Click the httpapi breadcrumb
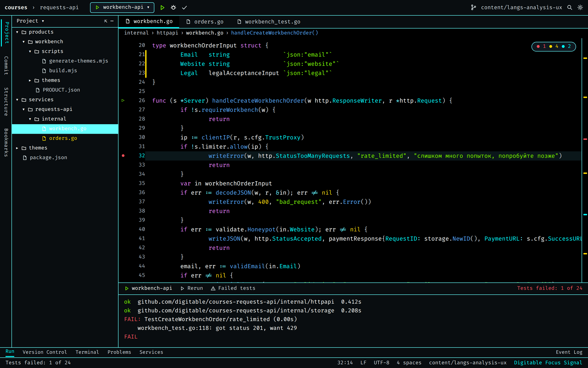The height and width of the screenshot is (368, 588). 167,33
